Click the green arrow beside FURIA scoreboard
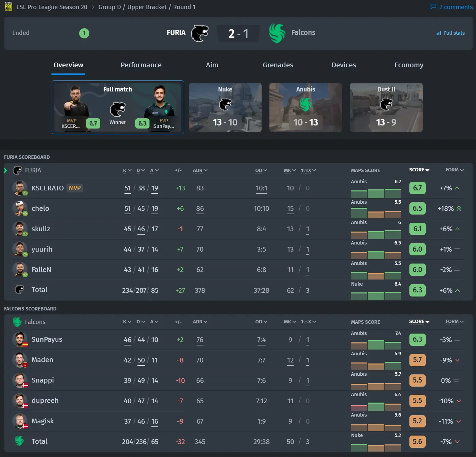Viewport: 476px width, 457px height. point(5,170)
